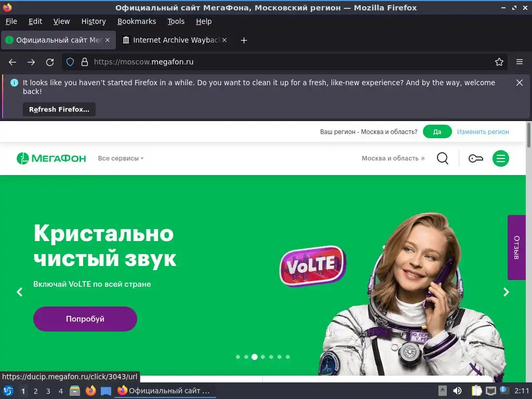
Task: Click the purple Попробуй button
Action: click(85, 319)
